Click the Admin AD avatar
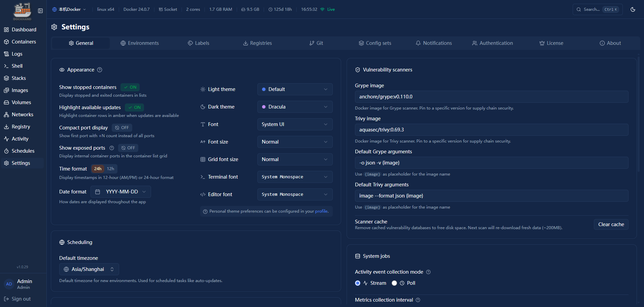 coord(9,284)
